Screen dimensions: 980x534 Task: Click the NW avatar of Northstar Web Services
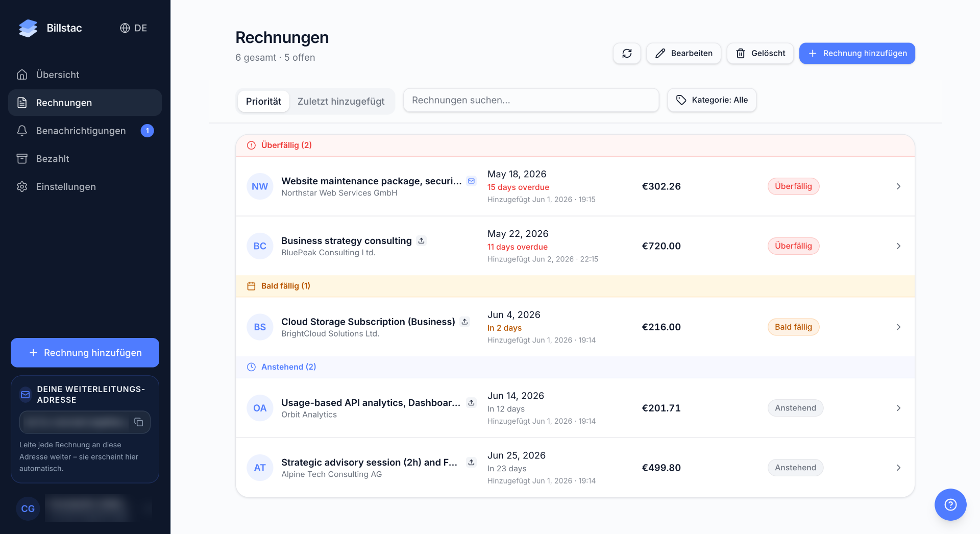(260, 186)
